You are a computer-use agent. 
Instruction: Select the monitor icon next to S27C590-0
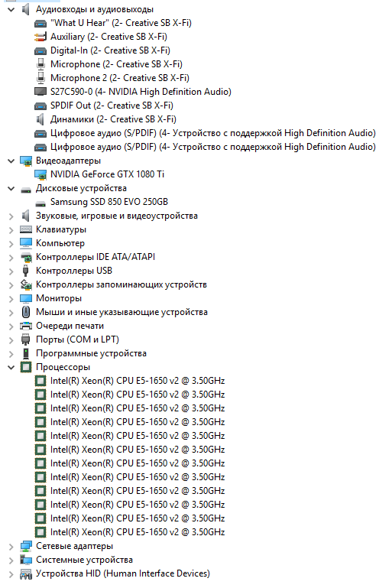click(x=40, y=92)
